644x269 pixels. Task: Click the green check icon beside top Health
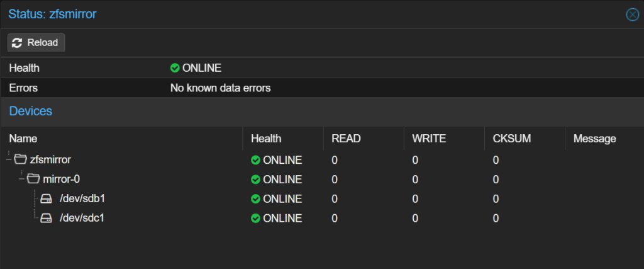point(175,68)
